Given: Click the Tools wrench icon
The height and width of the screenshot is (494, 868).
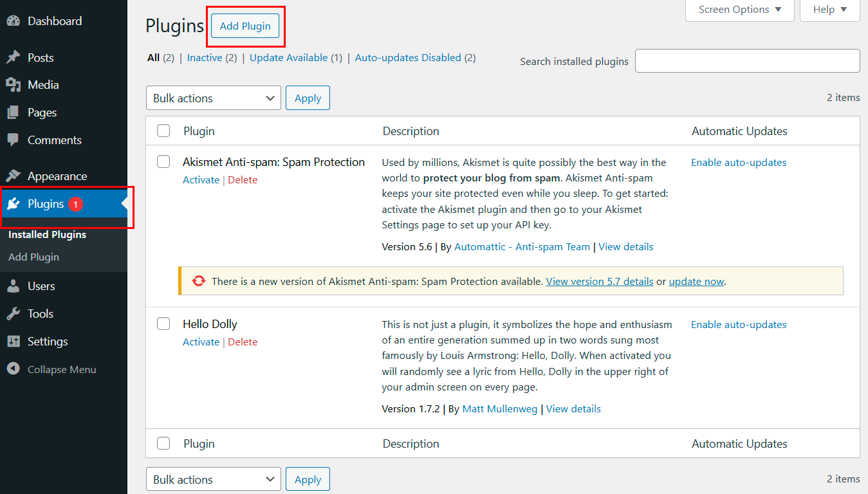Looking at the screenshot, I should click(x=13, y=314).
